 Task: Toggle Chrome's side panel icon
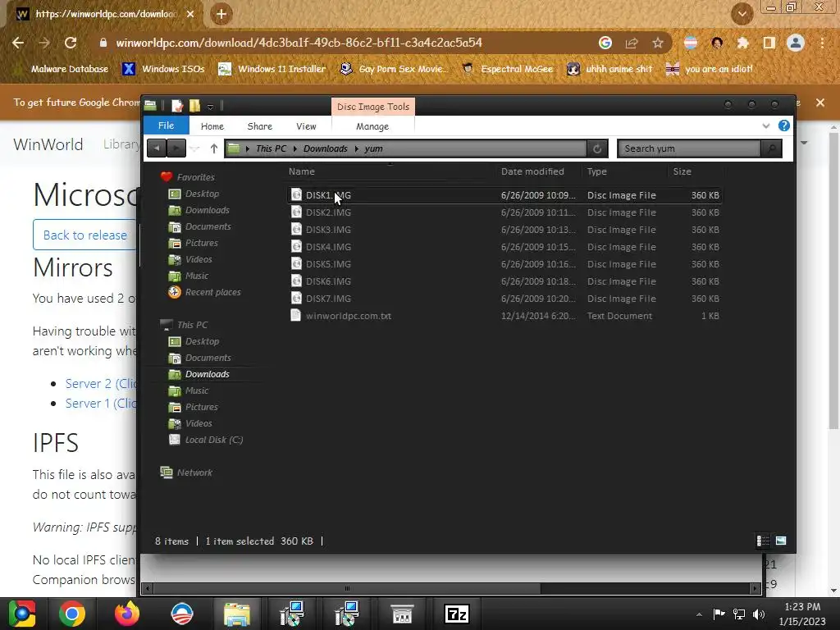click(769, 43)
